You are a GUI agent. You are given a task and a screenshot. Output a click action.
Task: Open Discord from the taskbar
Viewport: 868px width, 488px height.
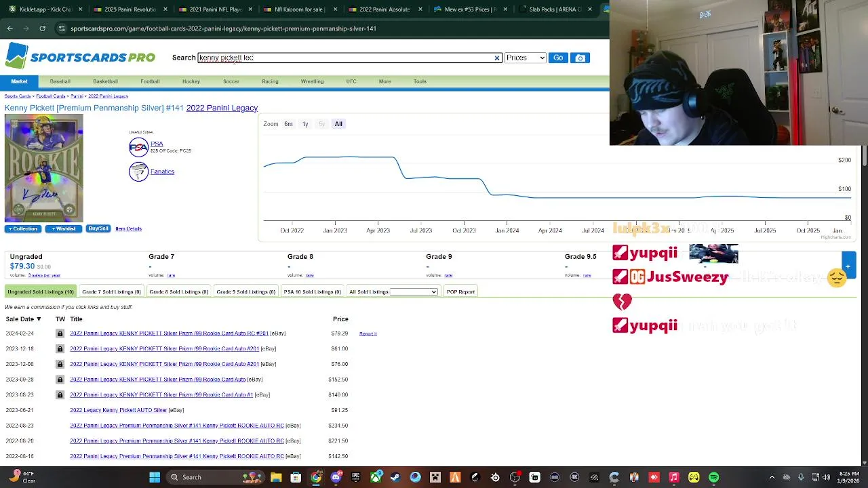coord(336,477)
